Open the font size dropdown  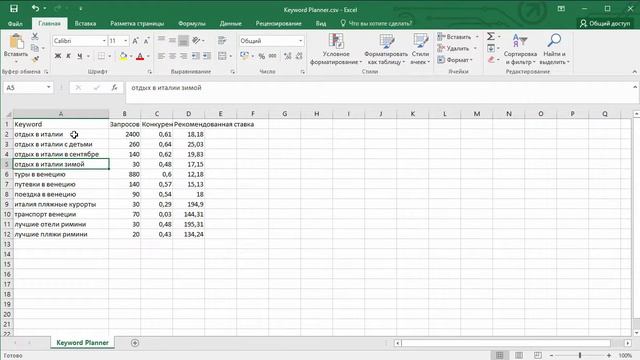pyautogui.click(x=125, y=41)
